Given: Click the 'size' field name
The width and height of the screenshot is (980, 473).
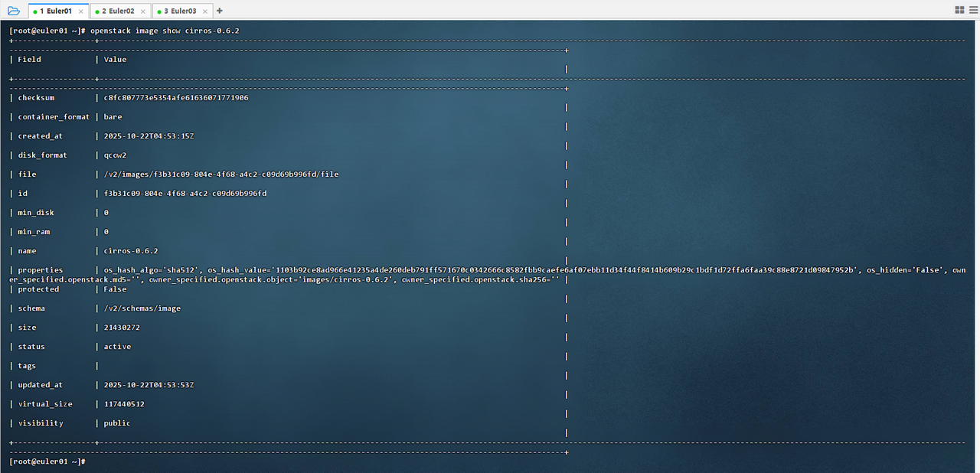Looking at the screenshot, I should point(27,328).
